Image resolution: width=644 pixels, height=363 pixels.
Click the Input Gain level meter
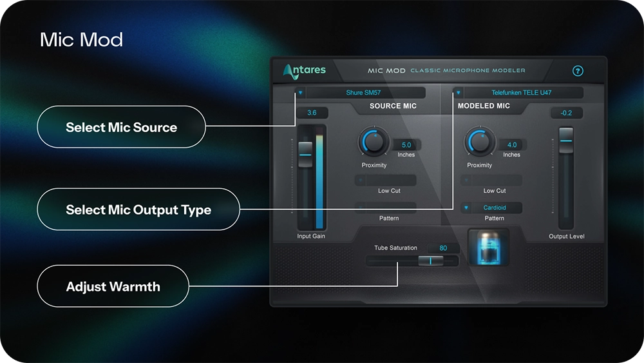[319, 178]
